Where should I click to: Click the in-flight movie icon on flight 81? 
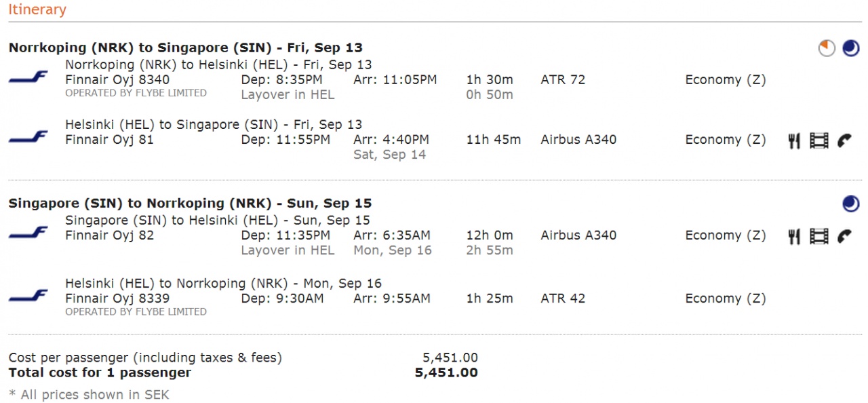coord(819,140)
